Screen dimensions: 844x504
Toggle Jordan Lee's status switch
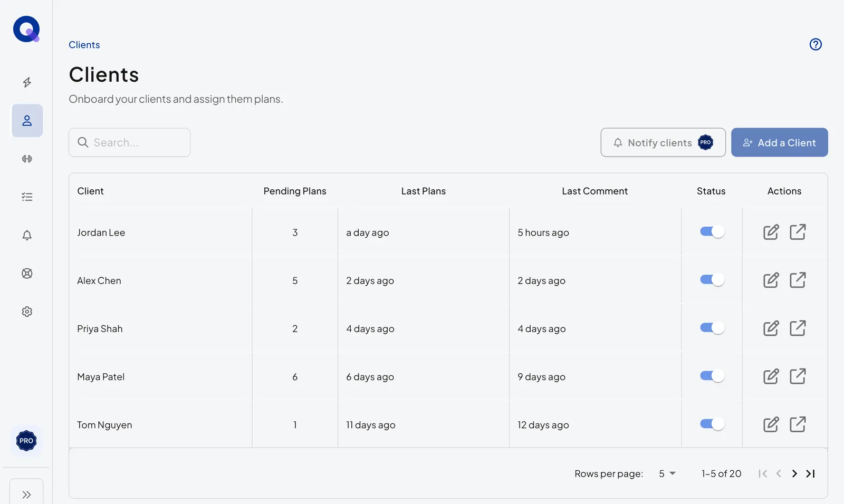pos(712,231)
